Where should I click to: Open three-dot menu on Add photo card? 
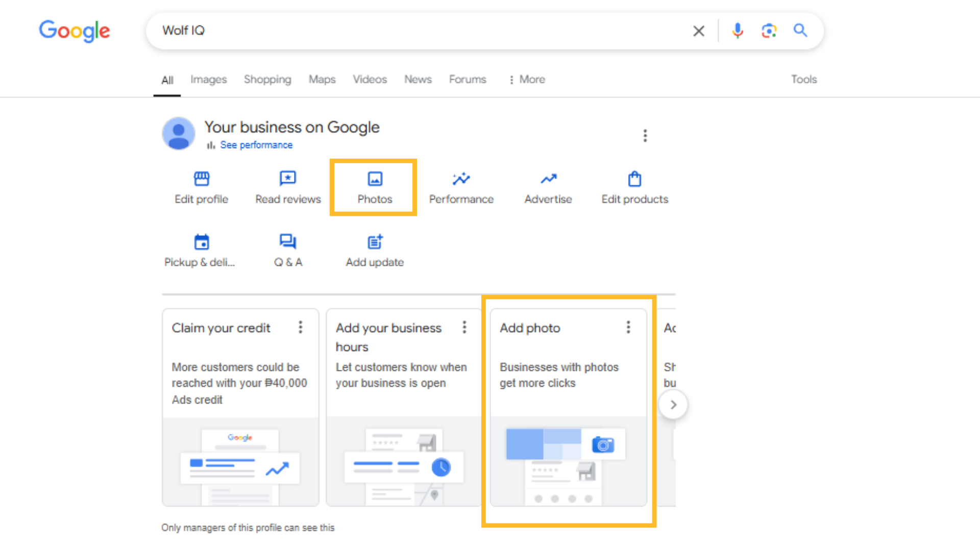[628, 327]
